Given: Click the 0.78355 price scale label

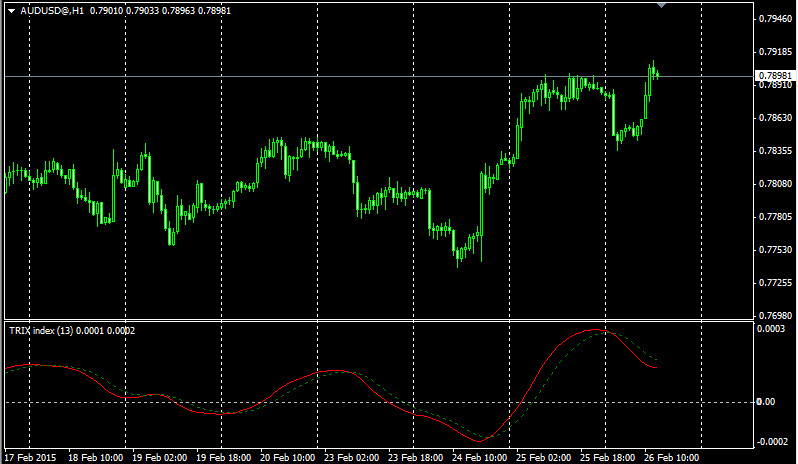Looking at the screenshot, I should pos(776,151).
